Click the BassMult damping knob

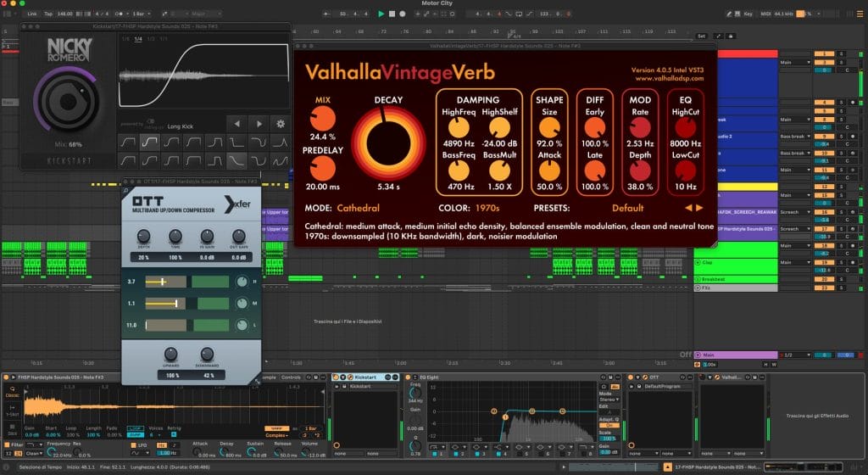[499, 171]
